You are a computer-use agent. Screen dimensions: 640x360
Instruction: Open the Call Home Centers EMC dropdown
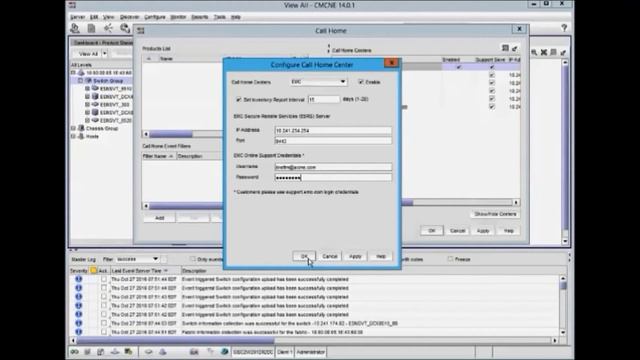343,82
